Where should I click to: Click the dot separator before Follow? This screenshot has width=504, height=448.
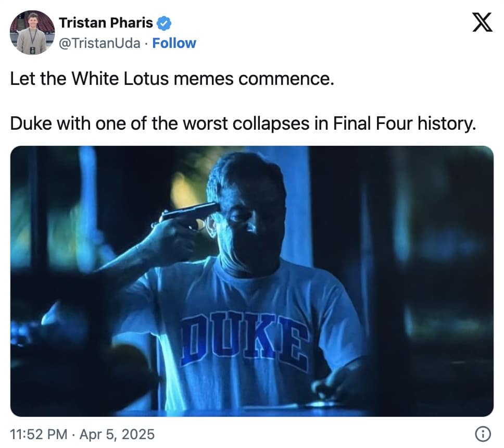point(146,44)
